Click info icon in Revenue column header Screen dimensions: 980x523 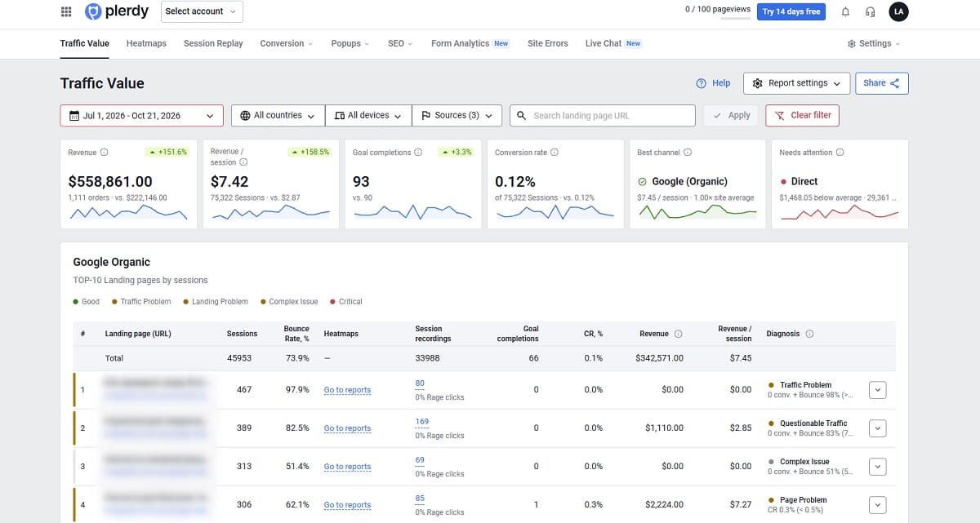tap(679, 334)
